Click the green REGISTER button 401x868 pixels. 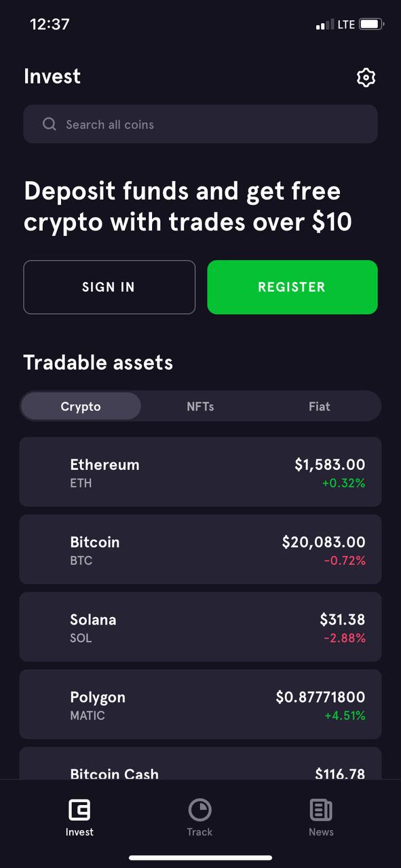(292, 287)
